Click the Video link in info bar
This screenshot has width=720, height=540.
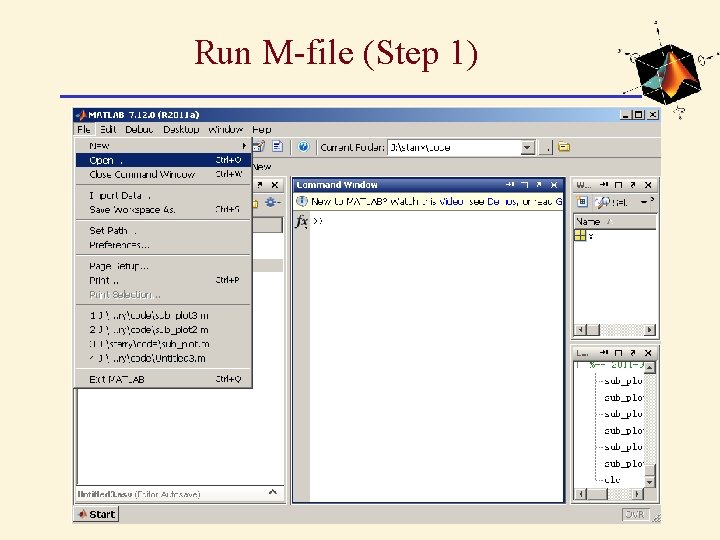point(451,202)
